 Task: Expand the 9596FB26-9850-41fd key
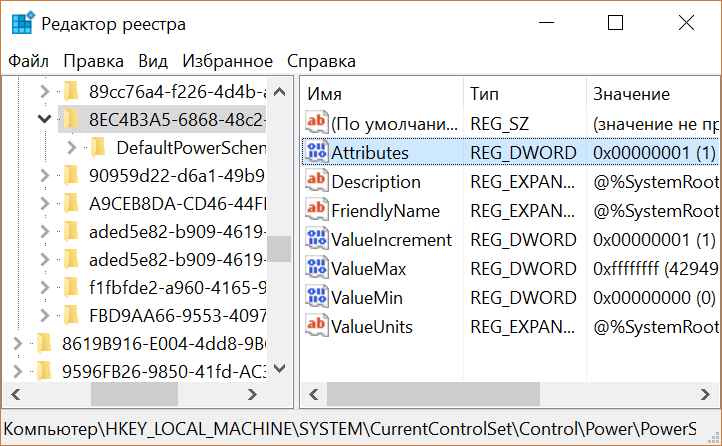coord(17,371)
